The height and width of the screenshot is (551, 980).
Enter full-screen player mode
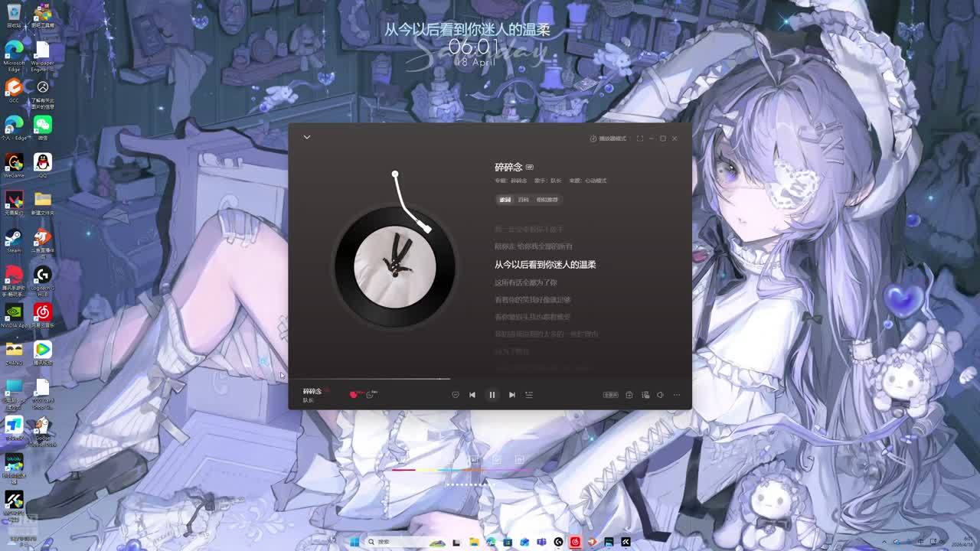(640, 139)
